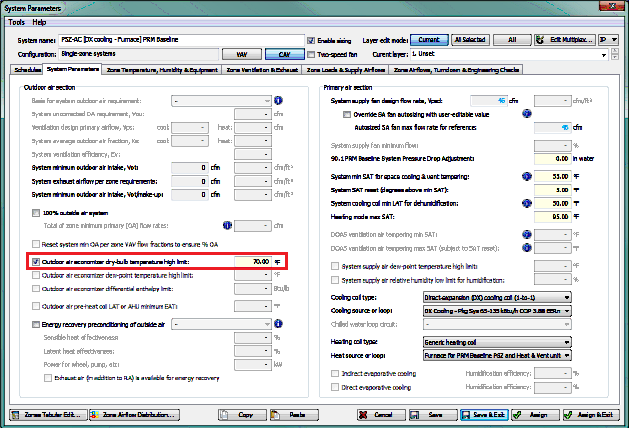Uncheck outdoor air economizer dry-bulb high limit
The image size is (630, 428).
click(36, 262)
